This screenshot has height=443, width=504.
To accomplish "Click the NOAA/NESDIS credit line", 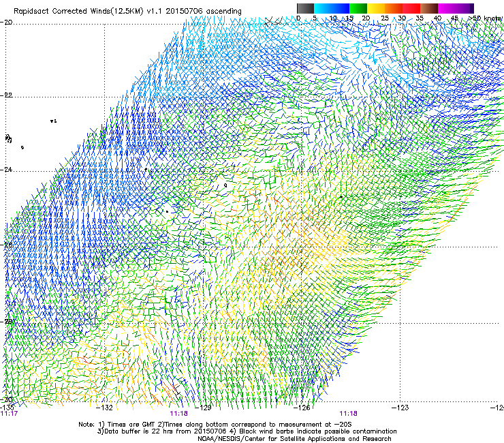I will [294, 439].
